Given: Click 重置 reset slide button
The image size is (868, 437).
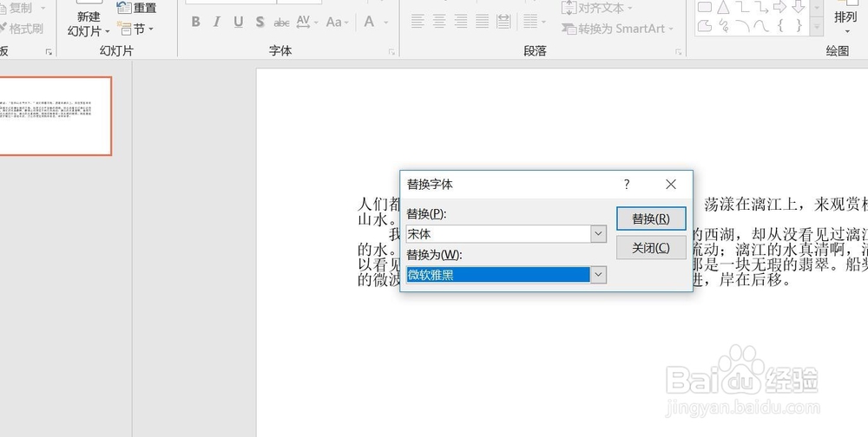Looking at the screenshot, I should [137, 8].
